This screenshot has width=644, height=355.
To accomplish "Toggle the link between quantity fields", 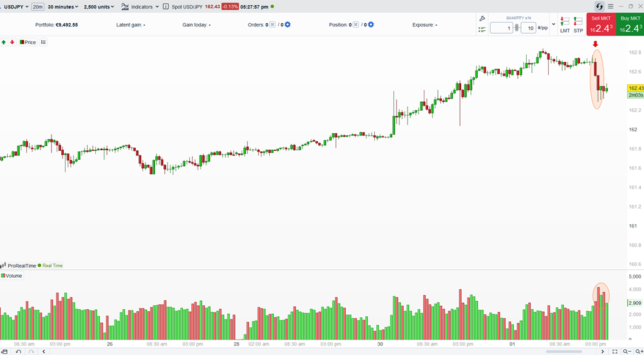I will tap(516, 28).
